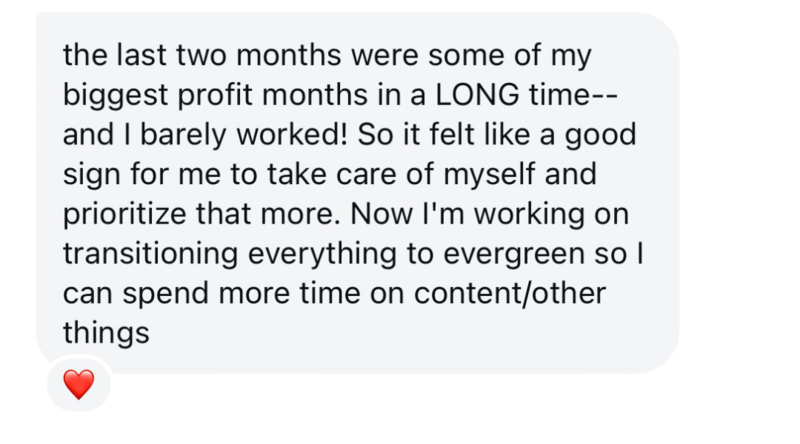Viewport: 800px width, 444px height.
Task: Click the word 'prioritize' in the message
Action: coord(124,214)
